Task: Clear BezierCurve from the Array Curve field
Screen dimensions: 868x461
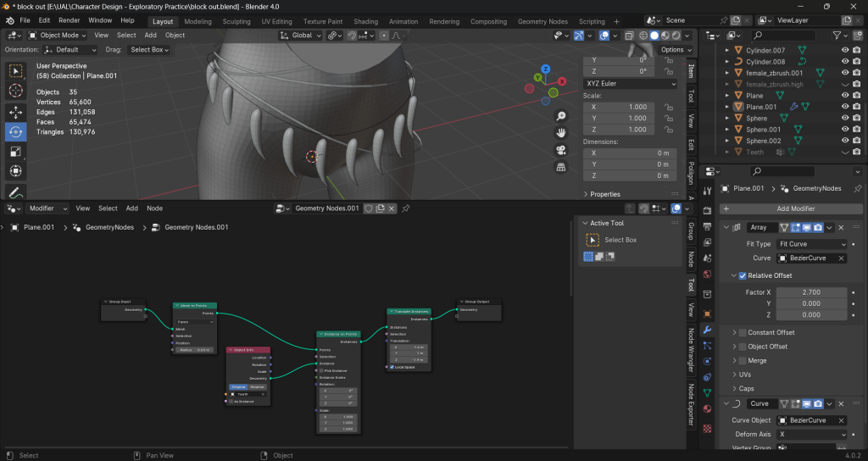Action: [841, 258]
